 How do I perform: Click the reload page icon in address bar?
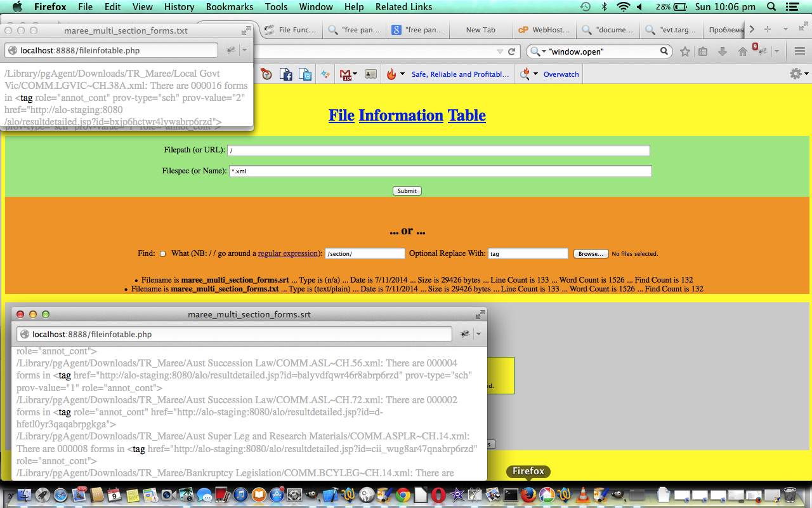(511, 51)
